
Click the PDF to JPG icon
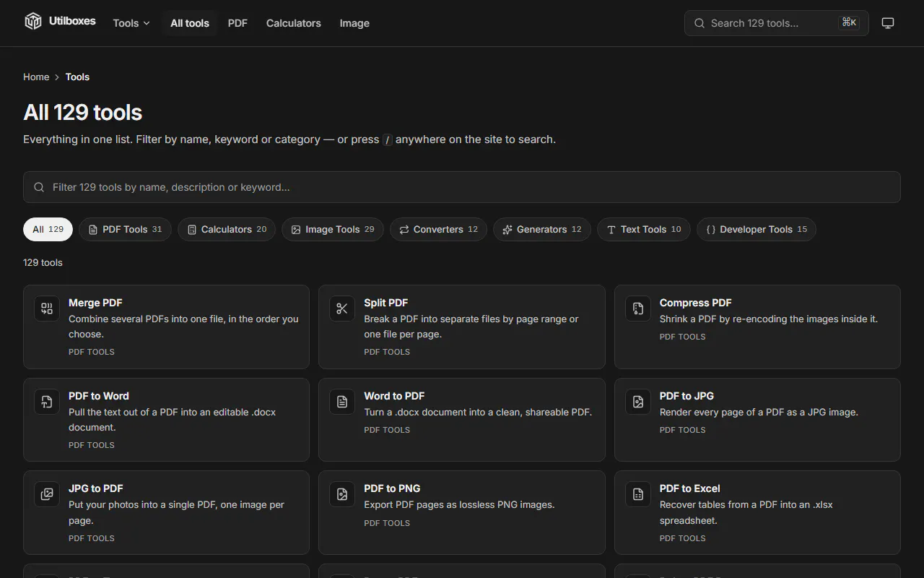(x=638, y=402)
